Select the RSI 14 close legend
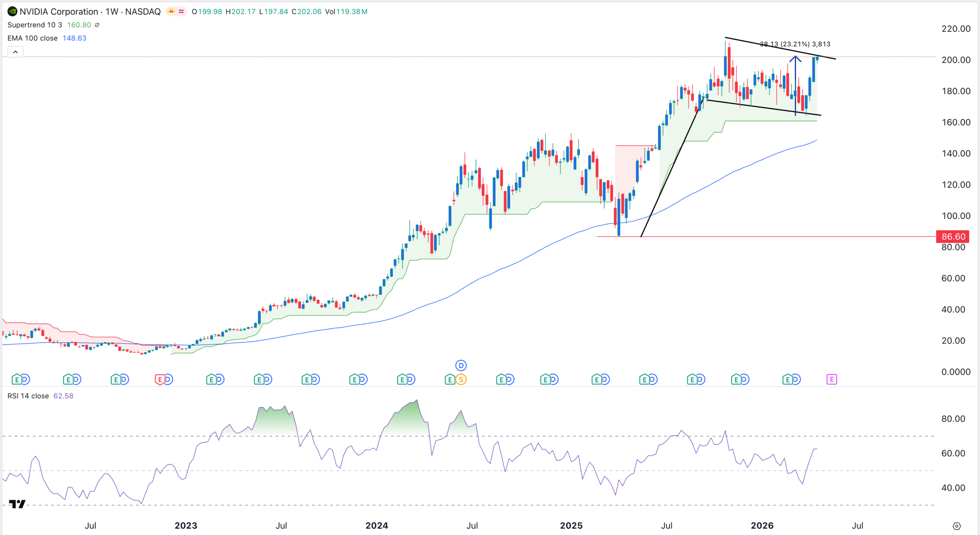Screen dimensions: 980x535 click(x=28, y=396)
